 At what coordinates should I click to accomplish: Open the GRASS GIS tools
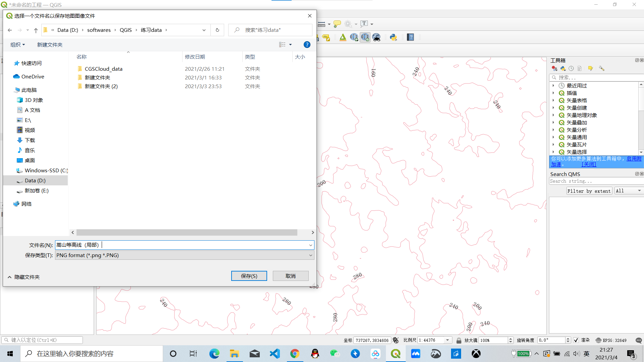point(343,37)
